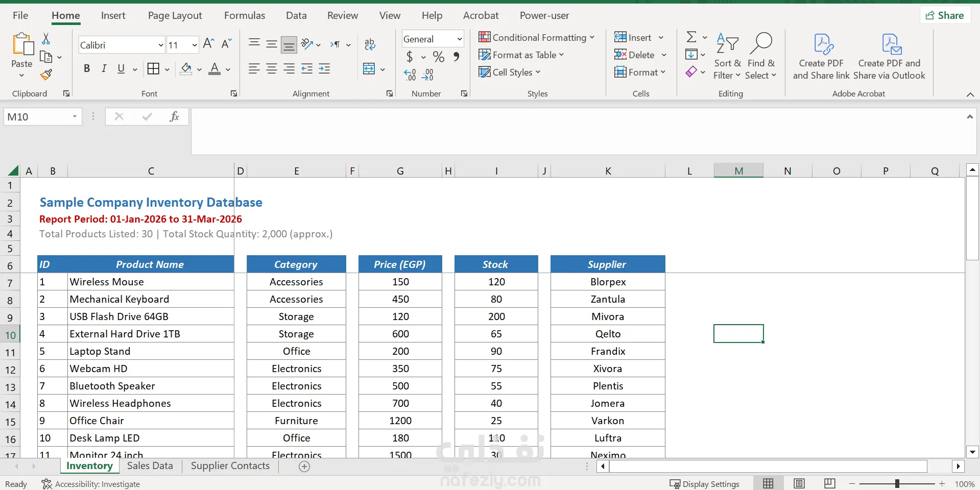The image size is (980, 490).
Task: Click the Wrap Text icon
Action: click(x=370, y=44)
